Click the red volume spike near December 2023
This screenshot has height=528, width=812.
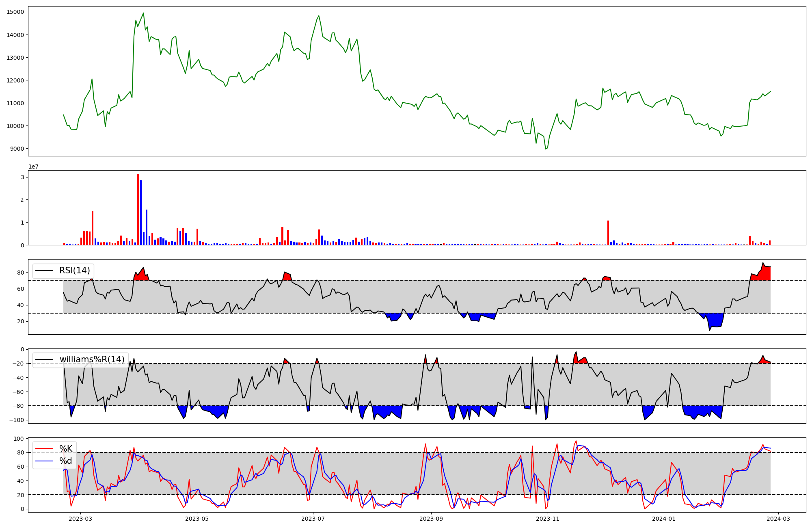click(608, 233)
